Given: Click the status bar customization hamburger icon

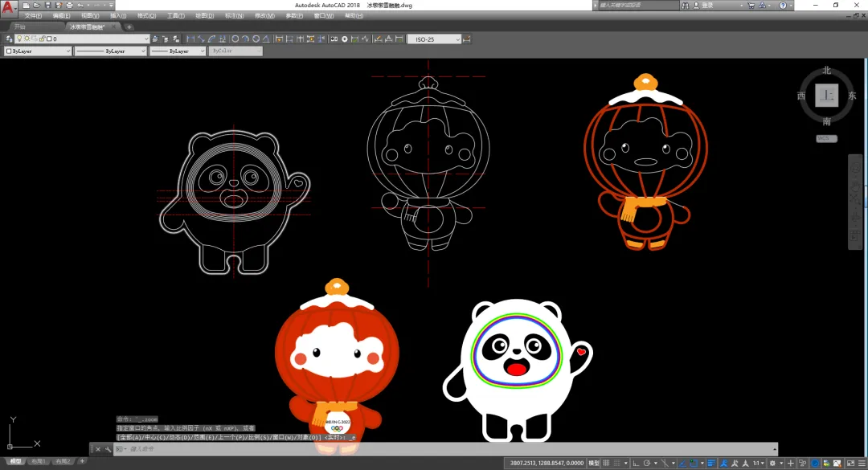Looking at the screenshot, I should [x=862, y=463].
